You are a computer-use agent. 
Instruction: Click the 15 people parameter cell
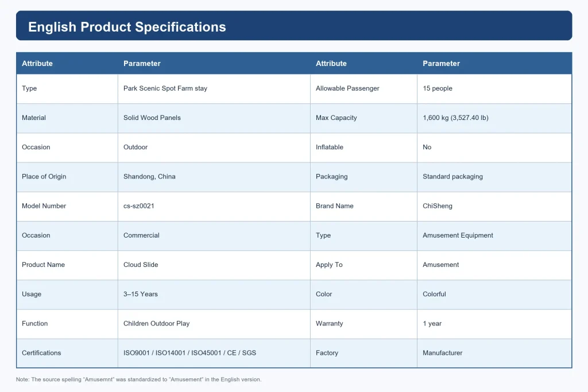494,88
